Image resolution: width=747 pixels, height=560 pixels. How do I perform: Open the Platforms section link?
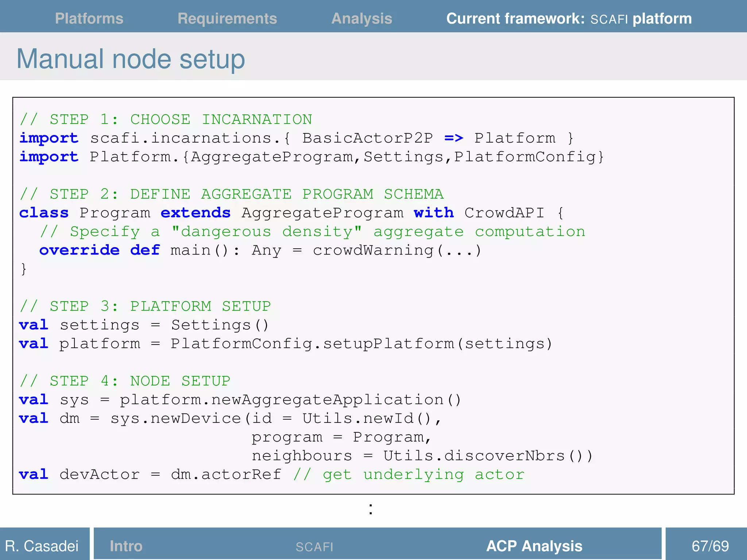click(x=89, y=18)
